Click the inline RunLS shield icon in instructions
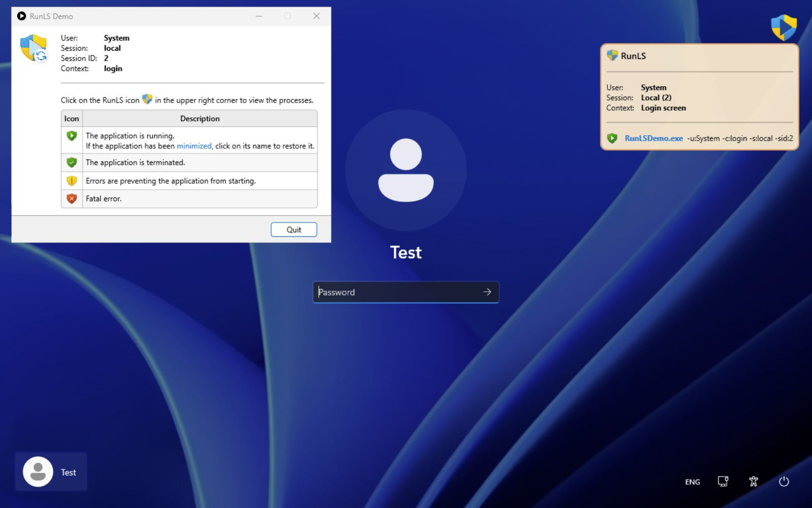 point(147,99)
